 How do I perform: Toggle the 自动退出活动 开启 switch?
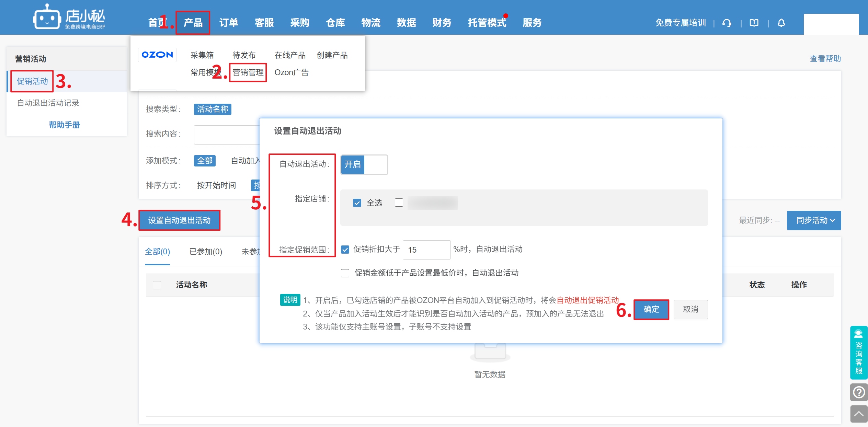pyautogui.click(x=364, y=165)
